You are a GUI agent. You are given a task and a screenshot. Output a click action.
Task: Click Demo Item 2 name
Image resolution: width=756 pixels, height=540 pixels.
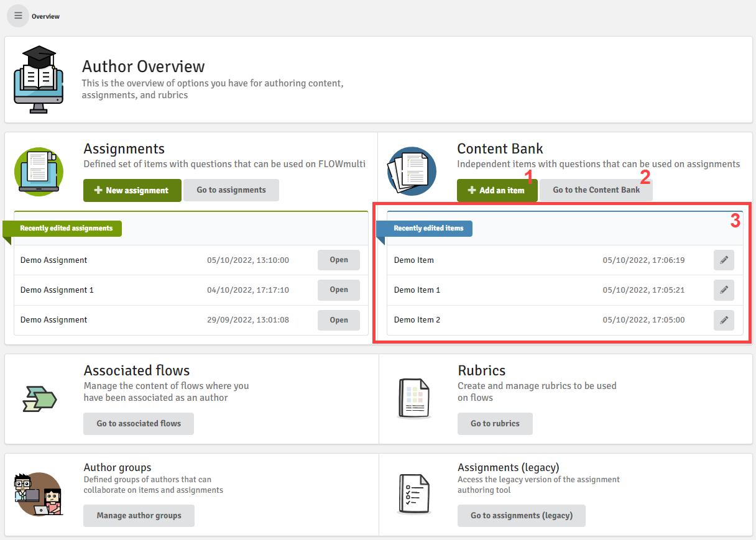(417, 320)
